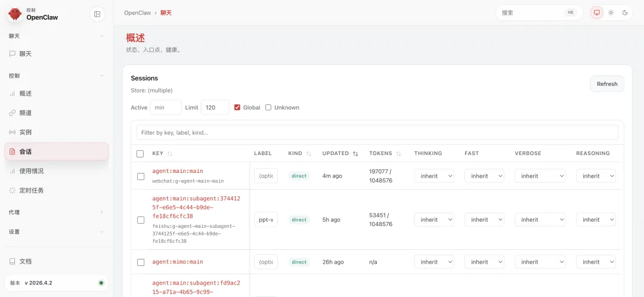Open the agent:main:main session link
Viewport: 644px width, 297px height.
[178, 171]
